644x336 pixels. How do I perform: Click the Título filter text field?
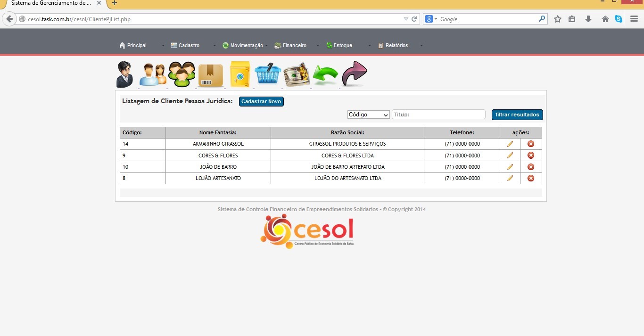[x=438, y=115]
